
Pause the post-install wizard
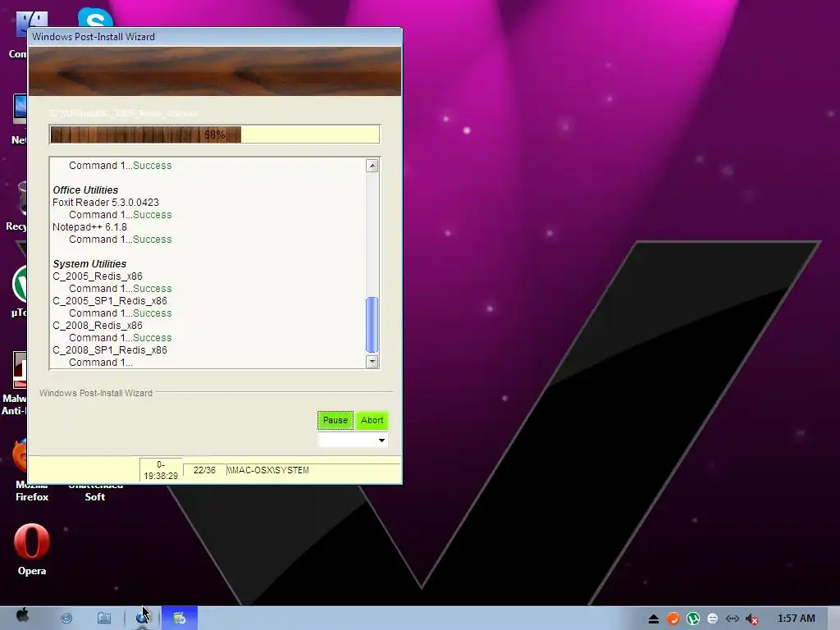[336, 421]
